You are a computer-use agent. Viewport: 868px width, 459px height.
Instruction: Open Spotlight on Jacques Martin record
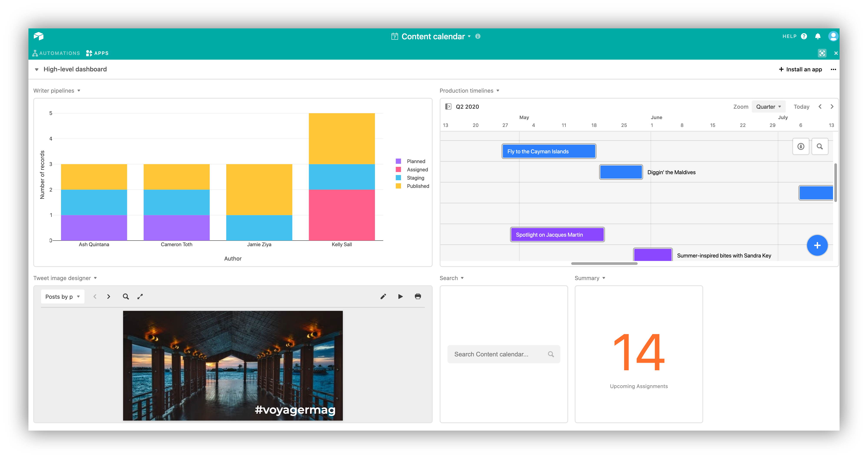[x=557, y=234]
